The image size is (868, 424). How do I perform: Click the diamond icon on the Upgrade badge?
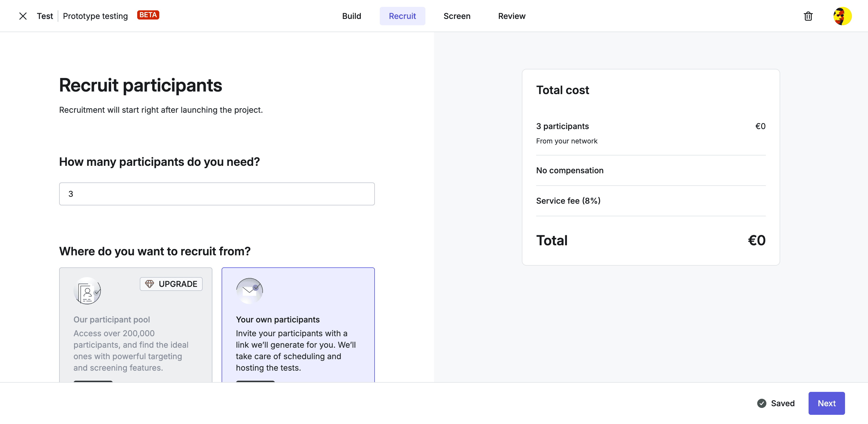point(149,284)
